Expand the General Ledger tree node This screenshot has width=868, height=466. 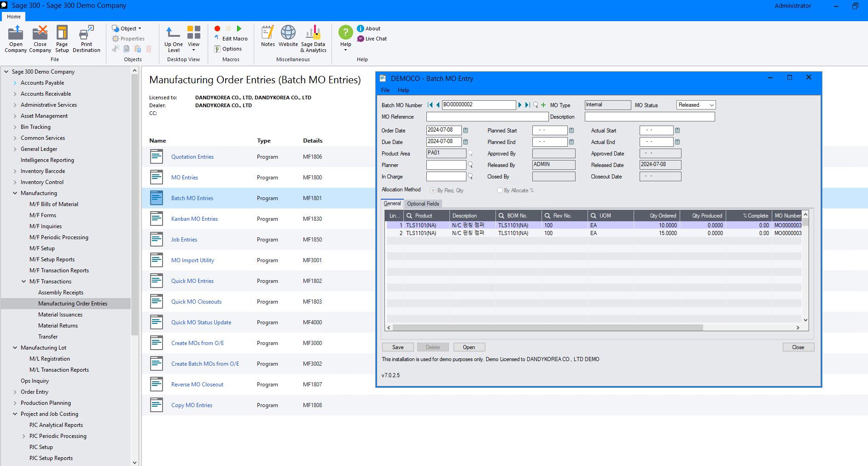coord(15,149)
